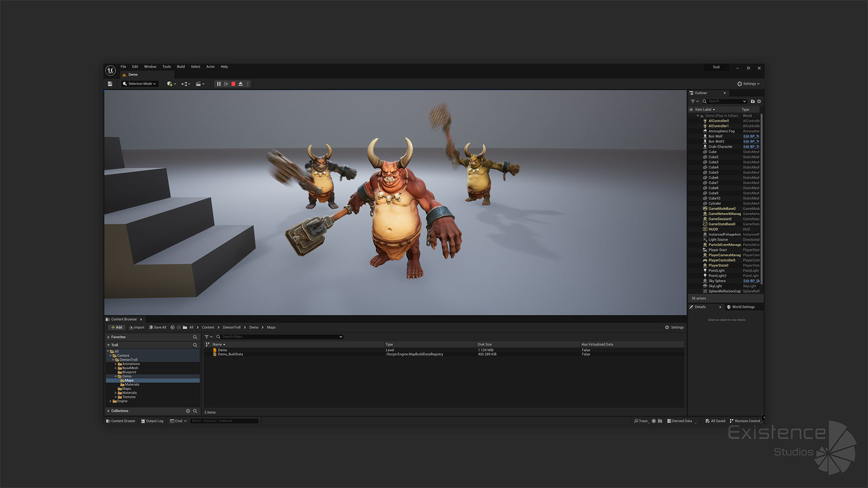The image size is (868, 488).
Task: Click the Search Maps input field
Action: (279, 337)
